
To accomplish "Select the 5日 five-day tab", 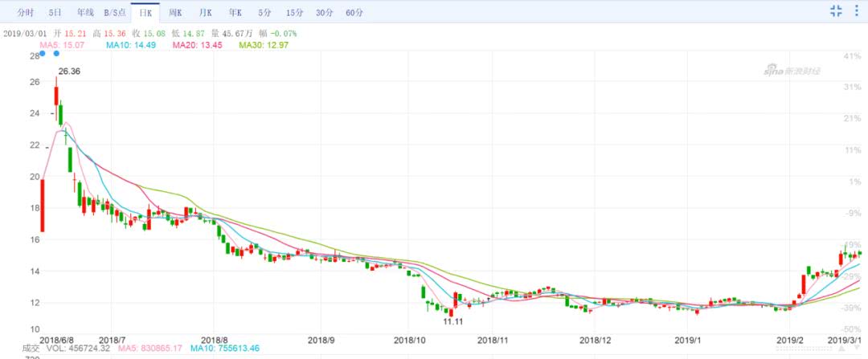I will click(x=55, y=13).
